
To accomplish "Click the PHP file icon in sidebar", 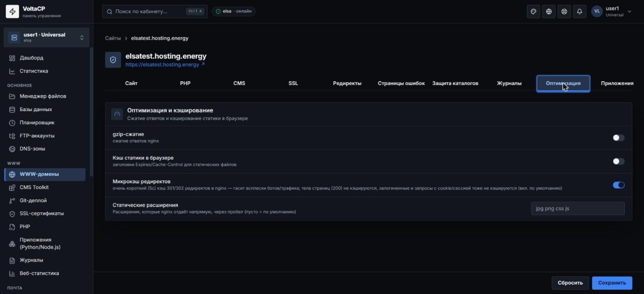I will pyautogui.click(x=12, y=227).
